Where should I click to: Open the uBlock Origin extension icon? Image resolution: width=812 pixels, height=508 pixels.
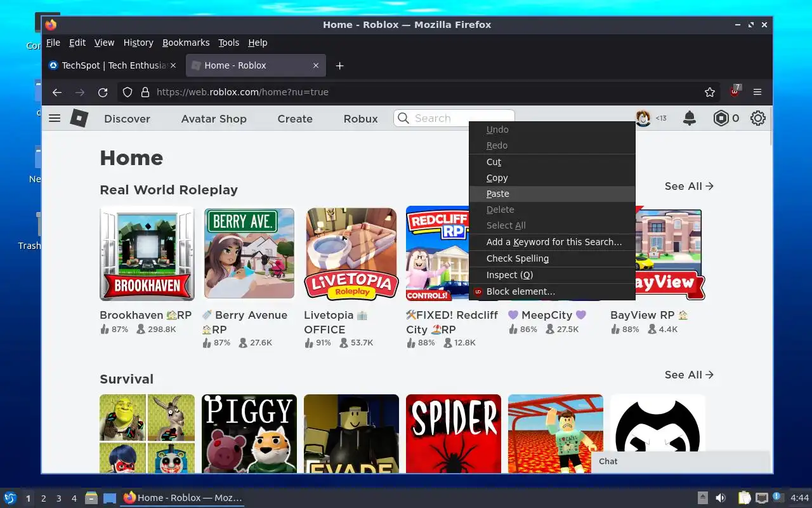735,91
